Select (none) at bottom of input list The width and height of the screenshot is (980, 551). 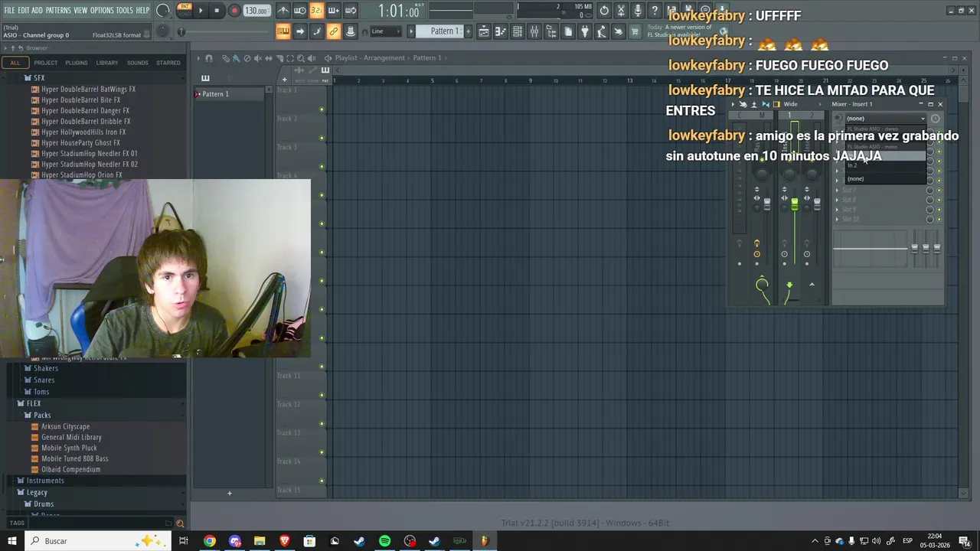tap(885, 178)
